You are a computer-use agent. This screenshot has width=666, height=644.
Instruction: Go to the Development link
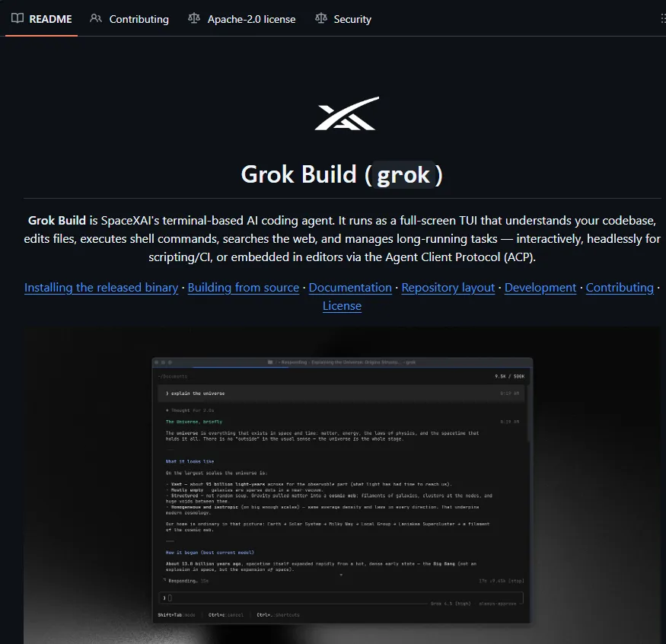point(540,288)
